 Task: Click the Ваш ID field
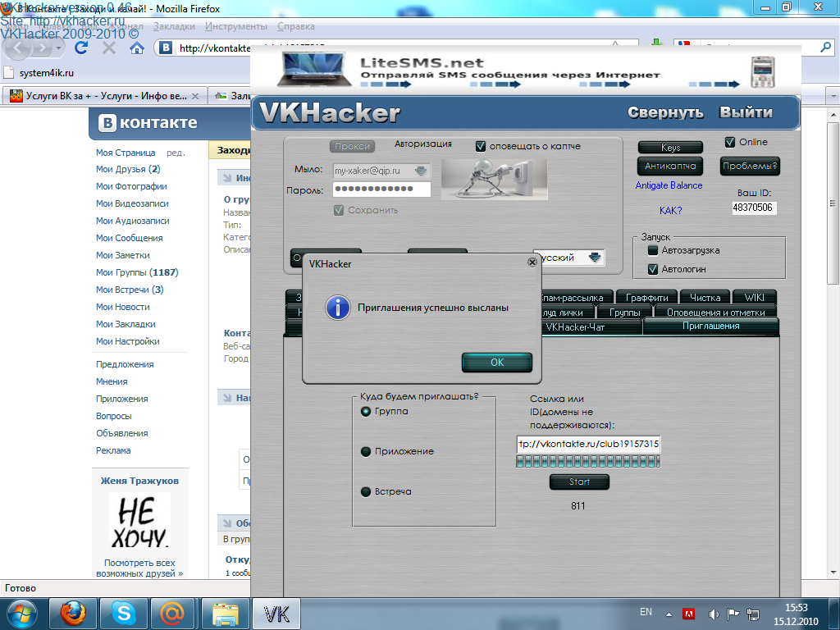(x=754, y=208)
